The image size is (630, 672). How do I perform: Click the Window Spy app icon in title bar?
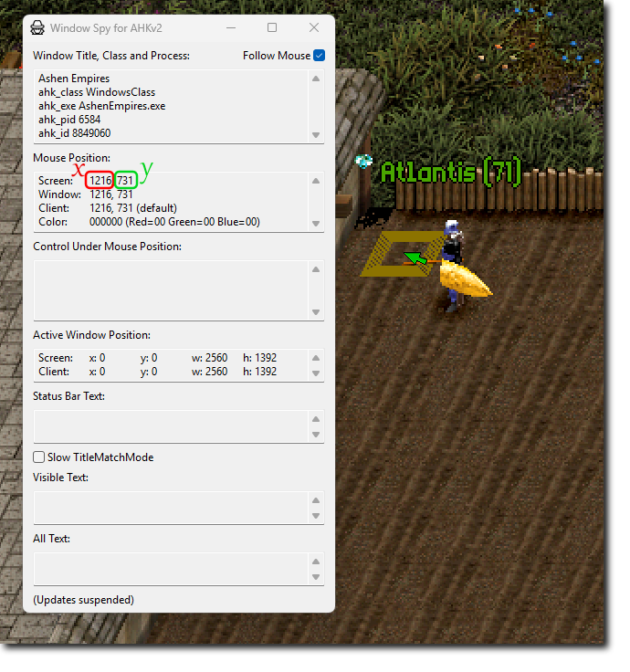pyautogui.click(x=37, y=28)
